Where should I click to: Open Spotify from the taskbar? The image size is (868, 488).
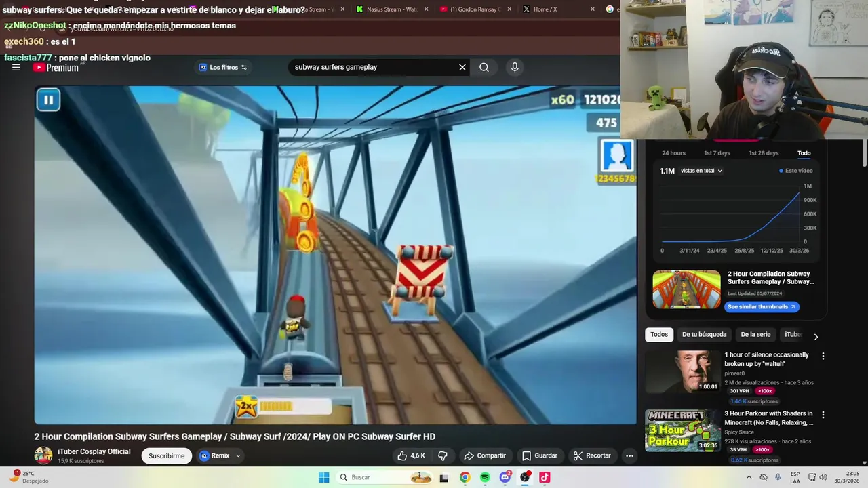pyautogui.click(x=485, y=477)
